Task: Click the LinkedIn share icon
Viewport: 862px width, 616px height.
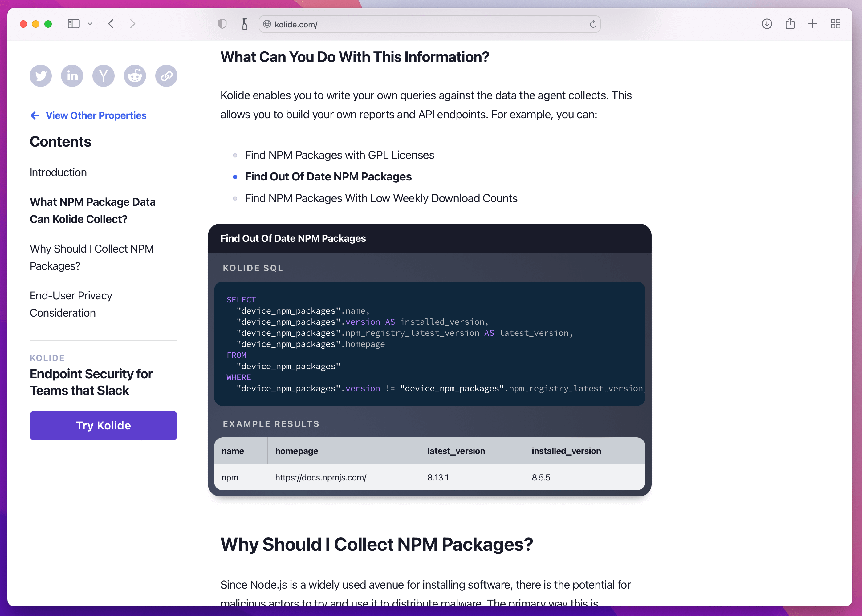Action: (72, 76)
